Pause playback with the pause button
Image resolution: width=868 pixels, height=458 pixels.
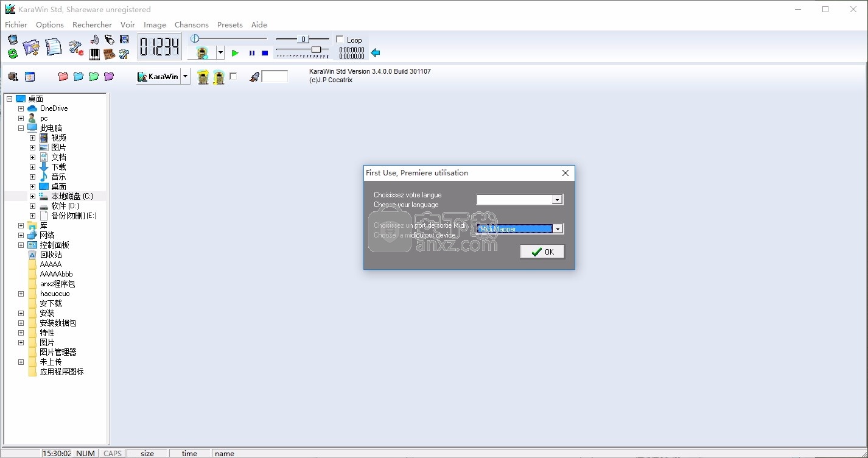coord(251,53)
